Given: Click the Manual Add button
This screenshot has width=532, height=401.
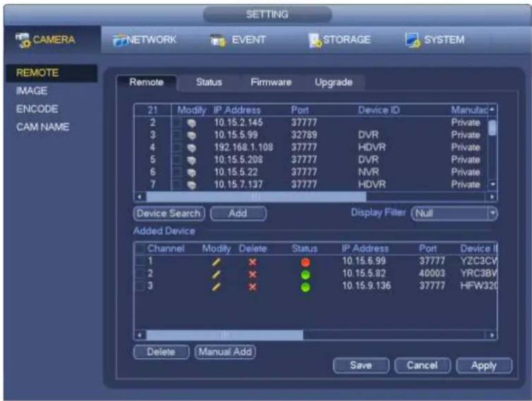Looking at the screenshot, I should pyautogui.click(x=225, y=352).
